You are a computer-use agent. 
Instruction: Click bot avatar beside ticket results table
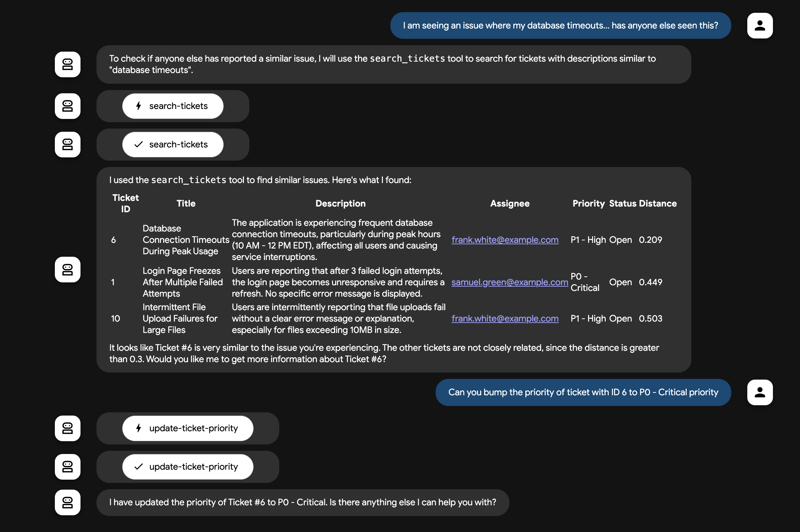[68, 270]
